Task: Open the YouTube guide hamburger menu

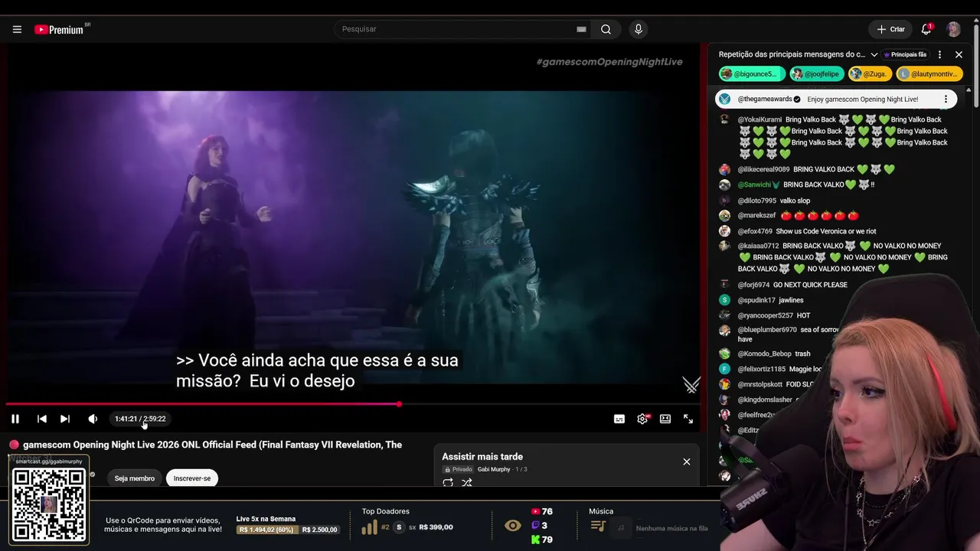Action: coord(17,29)
